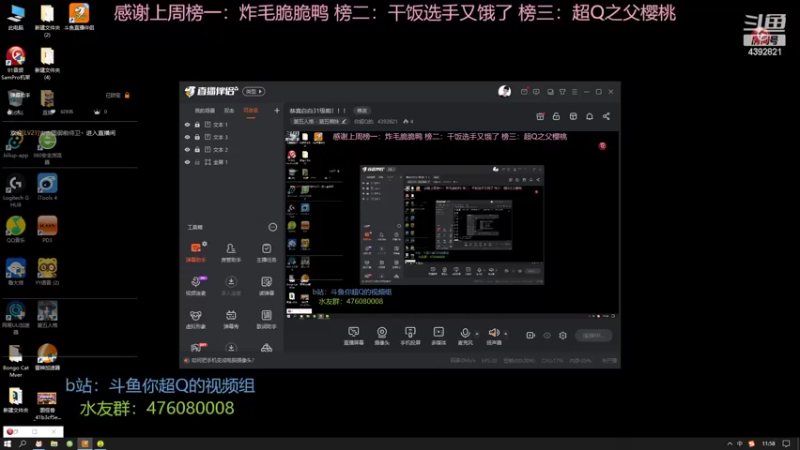Open the 如何把手机变成电脑摄像头? help link
Screen dimensions: 800x450
pyautogui.click(x=223, y=360)
